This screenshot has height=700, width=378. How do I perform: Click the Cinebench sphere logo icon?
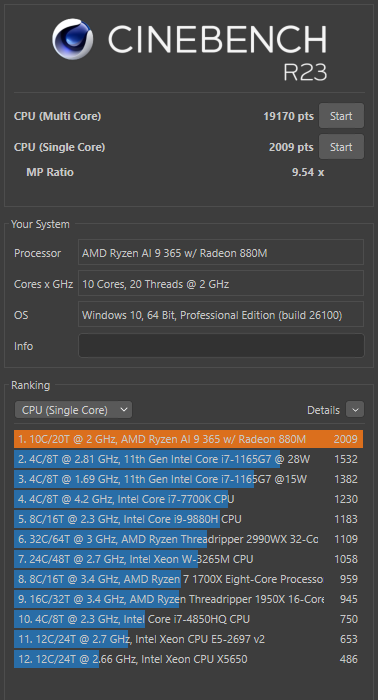[72, 39]
